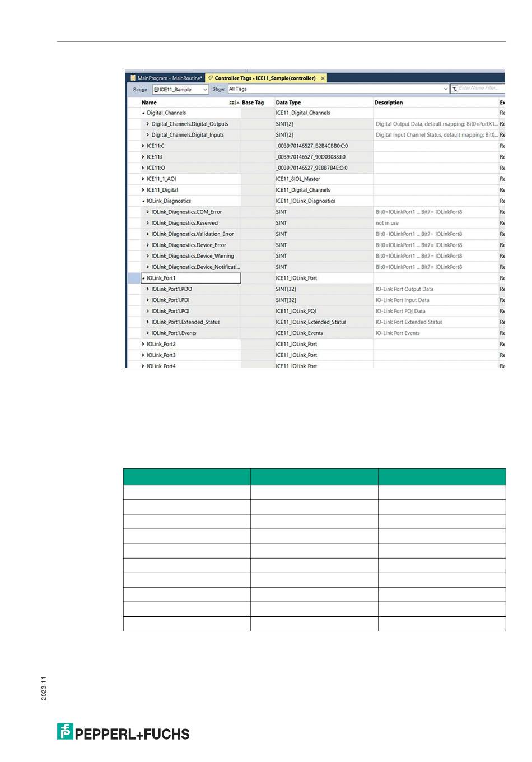Screen dimensions: 532x762
Task: Click the row selector beside IOLink_Port1
Action: [134, 278]
